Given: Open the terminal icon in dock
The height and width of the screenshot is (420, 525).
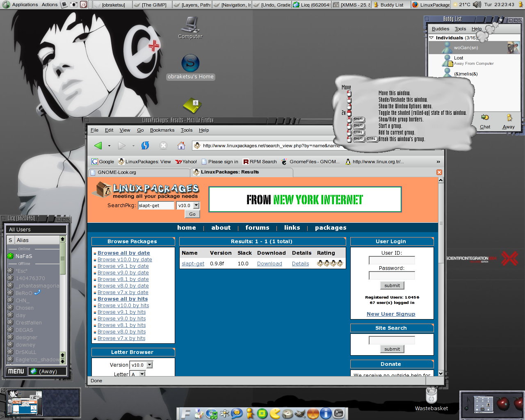Looking at the screenshot, I should click(339, 413).
